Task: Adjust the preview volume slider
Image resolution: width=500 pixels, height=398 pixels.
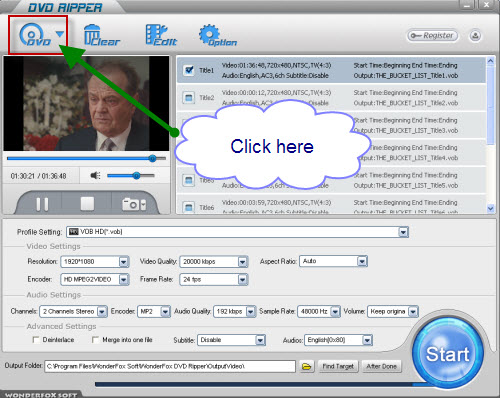Action: 131,175
